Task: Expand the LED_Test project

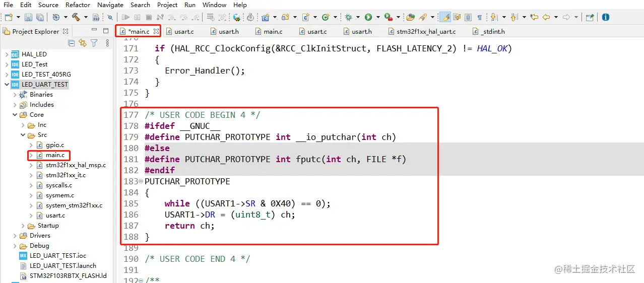Action: [7, 64]
